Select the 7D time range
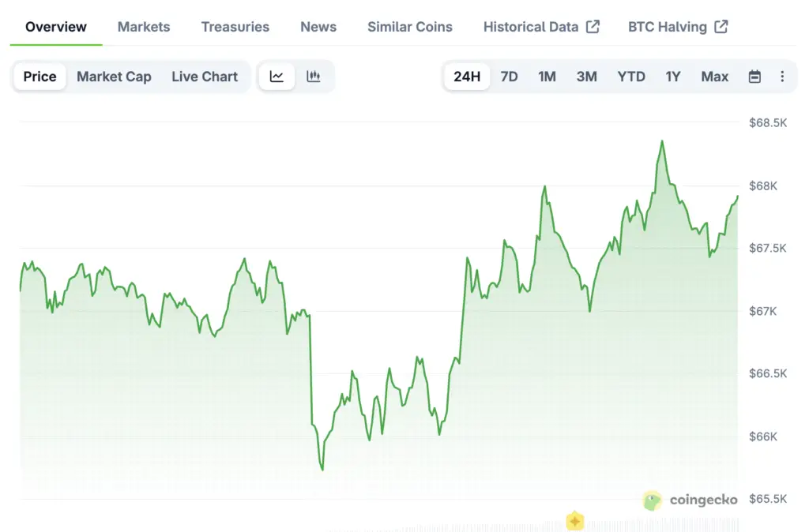 [510, 77]
